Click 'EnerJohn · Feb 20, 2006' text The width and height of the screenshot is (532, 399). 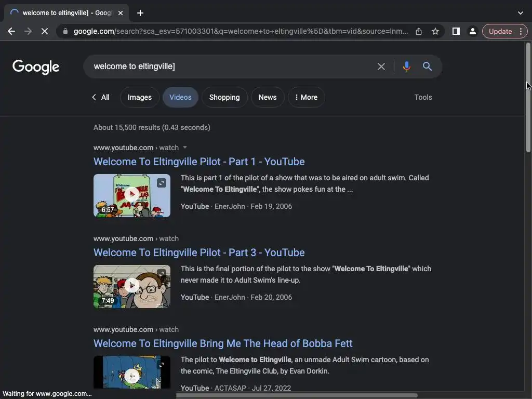[x=253, y=297]
